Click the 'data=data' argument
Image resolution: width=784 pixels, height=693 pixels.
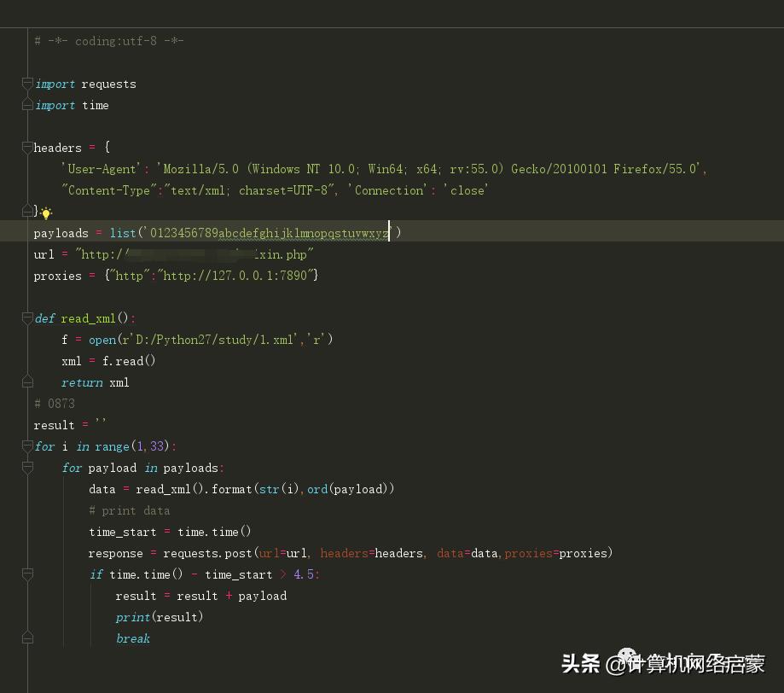[x=467, y=553]
